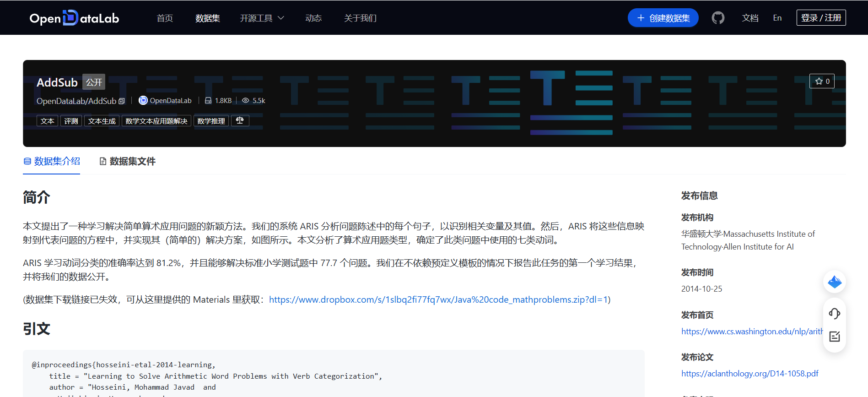Click the 数学文本应用题解决 tag
This screenshot has width=868, height=397.
pos(156,121)
